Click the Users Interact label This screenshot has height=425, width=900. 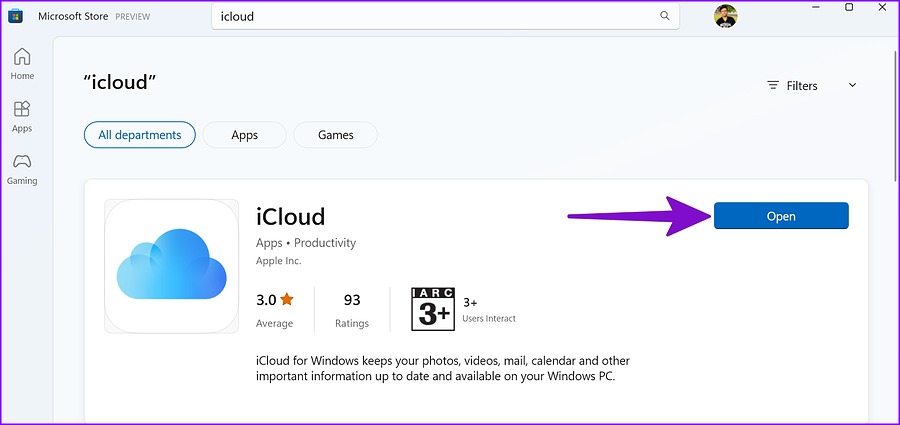pos(489,318)
